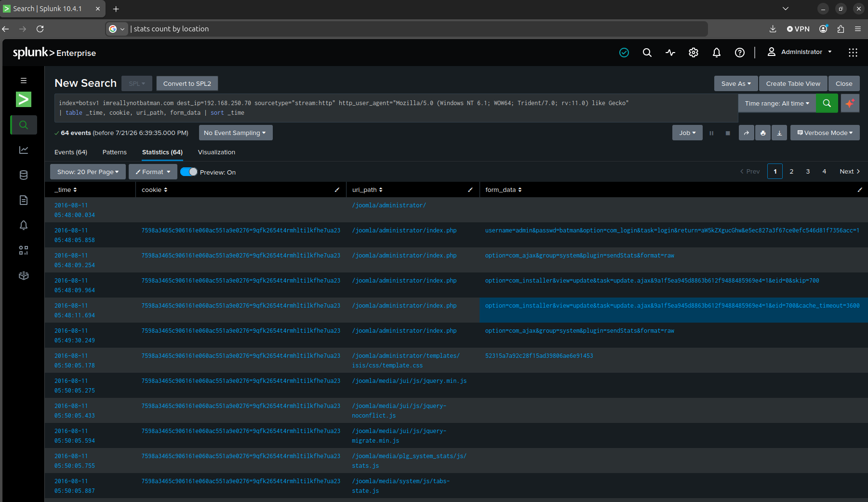This screenshot has height=502, width=868.
Task: Expand the Job dropdown menu
Action: pos(687,133)
